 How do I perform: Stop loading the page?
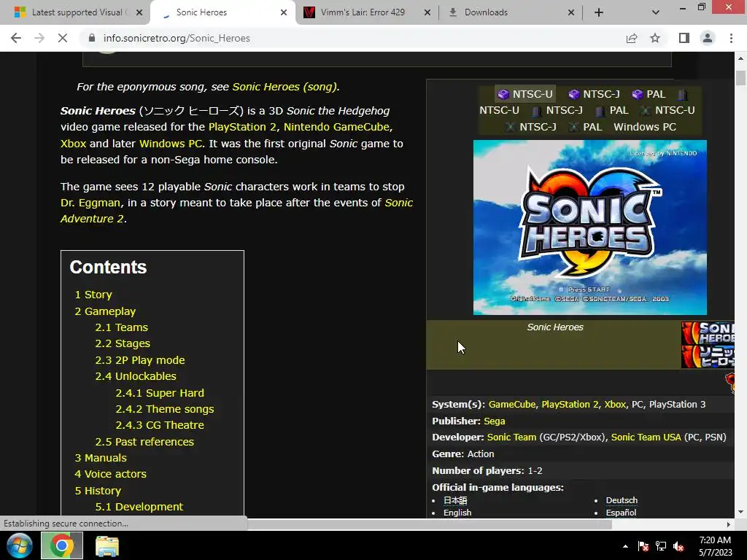click(x=63, y=38)
